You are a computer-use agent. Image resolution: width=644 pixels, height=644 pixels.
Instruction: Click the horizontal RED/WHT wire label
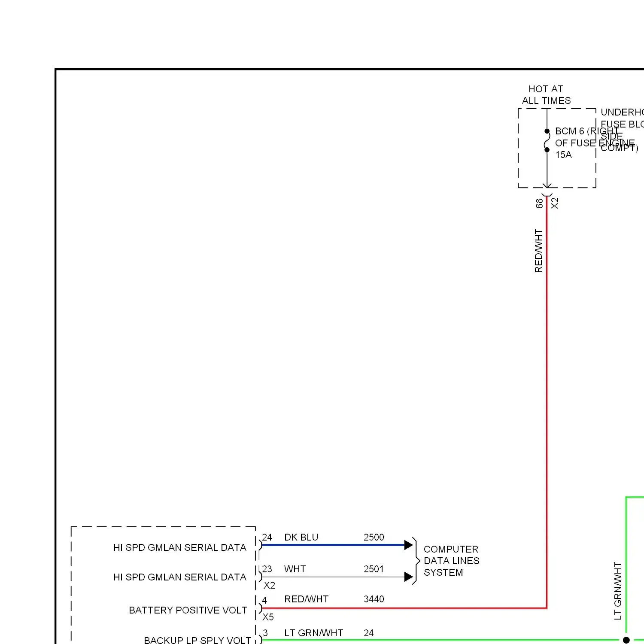coord(306,599)
